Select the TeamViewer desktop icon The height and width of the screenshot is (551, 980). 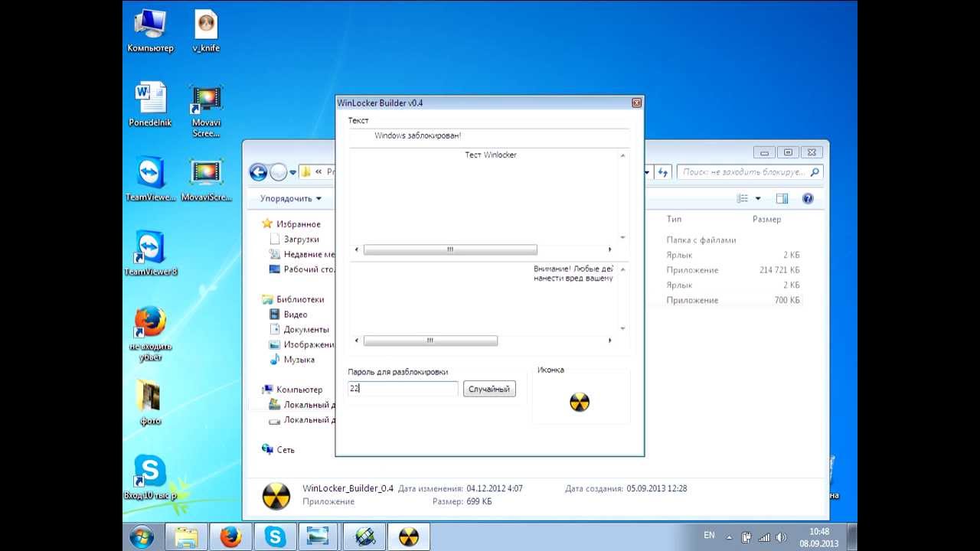tap(151, 179)
